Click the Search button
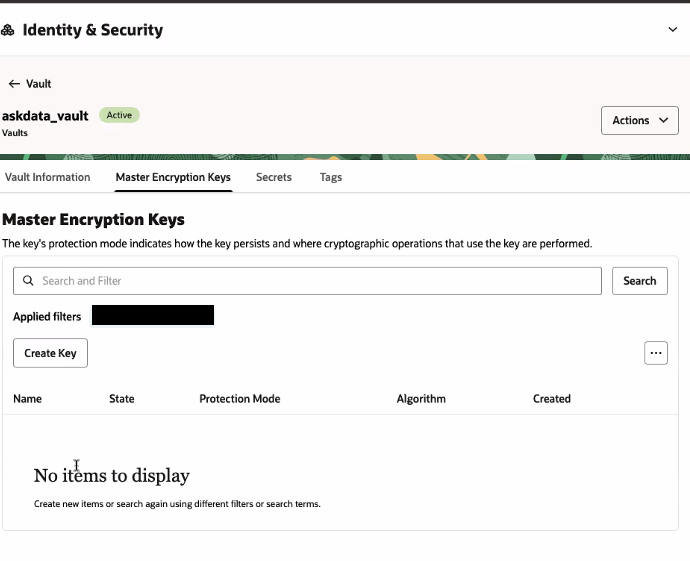690x561 pixels. tap(639, 281)
